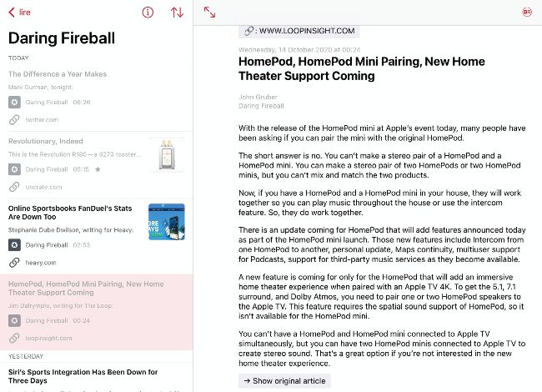Open the www.loopinsight.com link badge
542x392 pixels.
click(299, 31)
